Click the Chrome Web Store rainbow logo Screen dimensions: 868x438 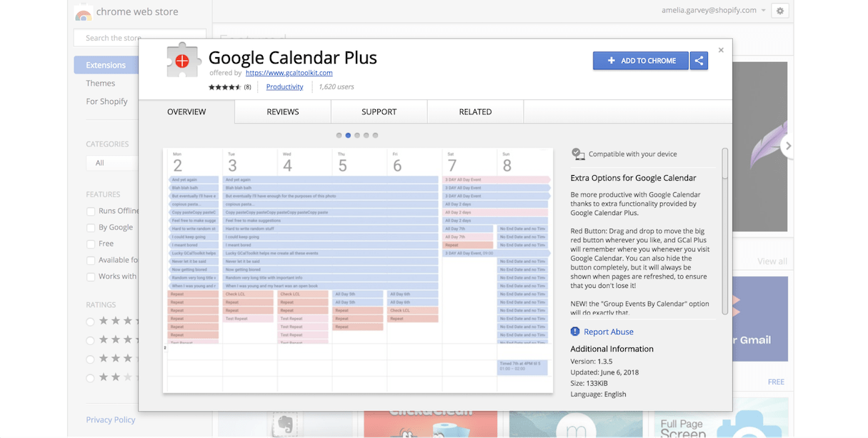[84, 12]
